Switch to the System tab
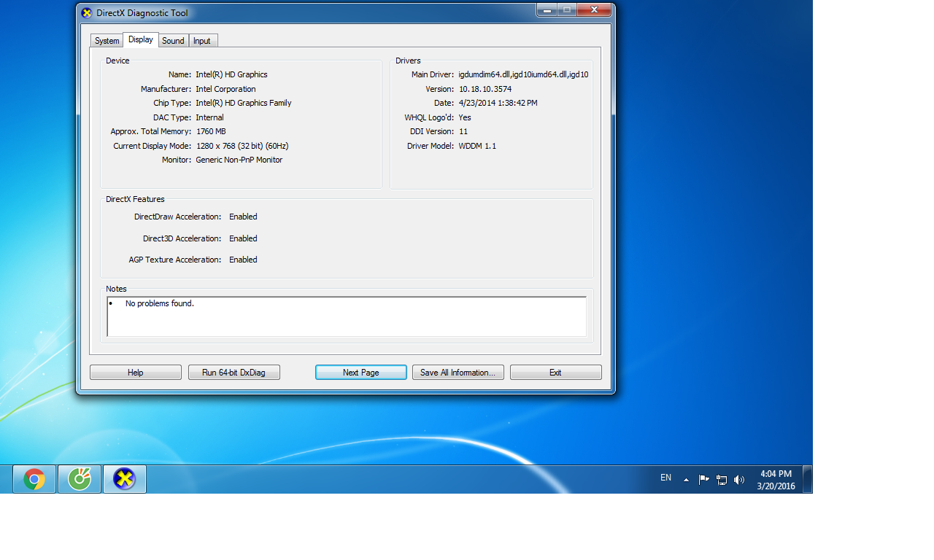Viewport: 934px width, 560px height. pos(107,41)
